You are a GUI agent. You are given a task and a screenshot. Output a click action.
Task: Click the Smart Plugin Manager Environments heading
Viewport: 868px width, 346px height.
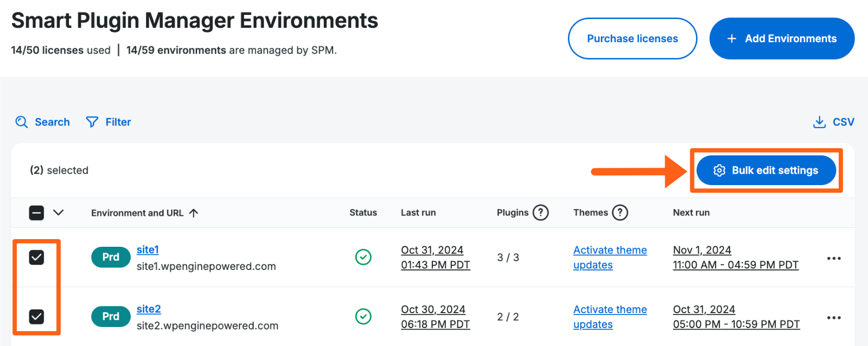point(195,21)
